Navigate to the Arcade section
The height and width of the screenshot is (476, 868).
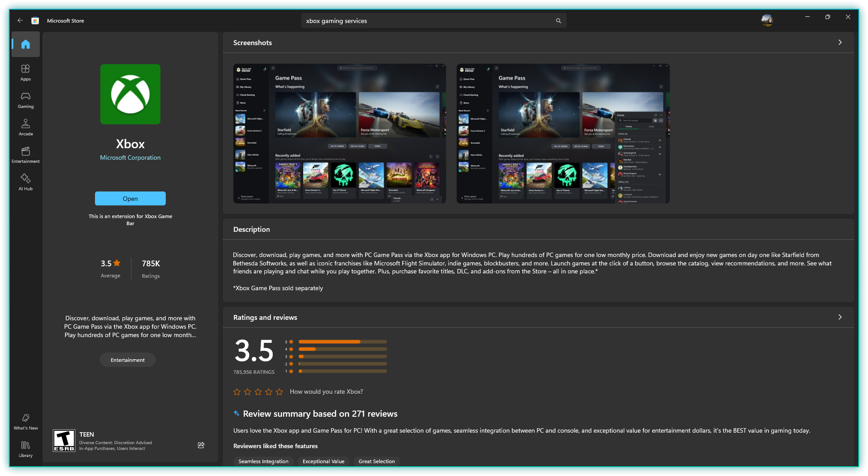click(x=26, y=127)
